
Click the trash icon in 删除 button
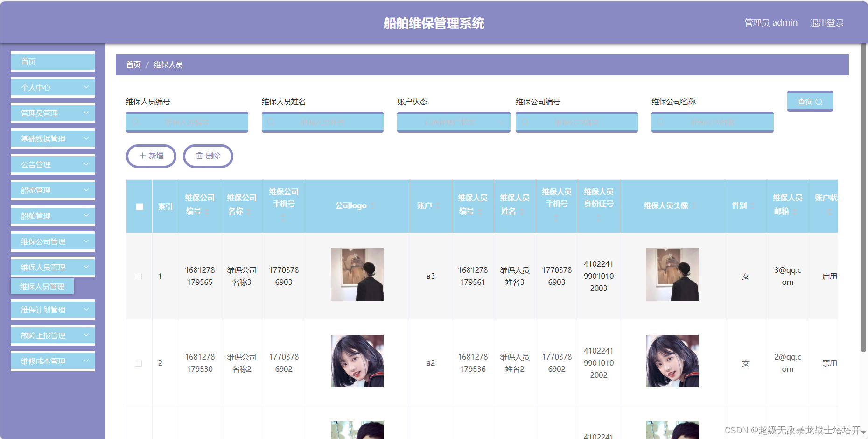(199, 156)
